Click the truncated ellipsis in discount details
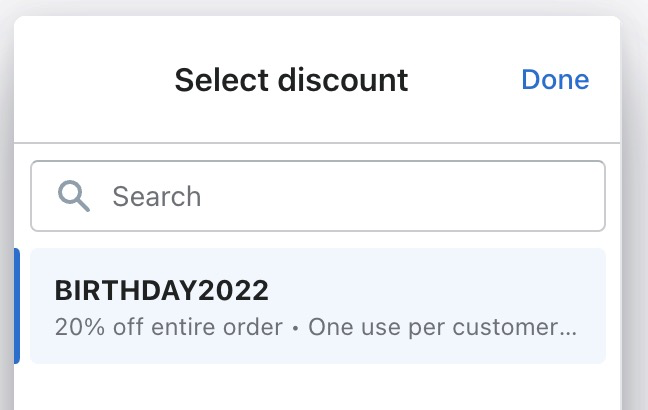Viewport: 648px width, 410px height. pos(570,328)
